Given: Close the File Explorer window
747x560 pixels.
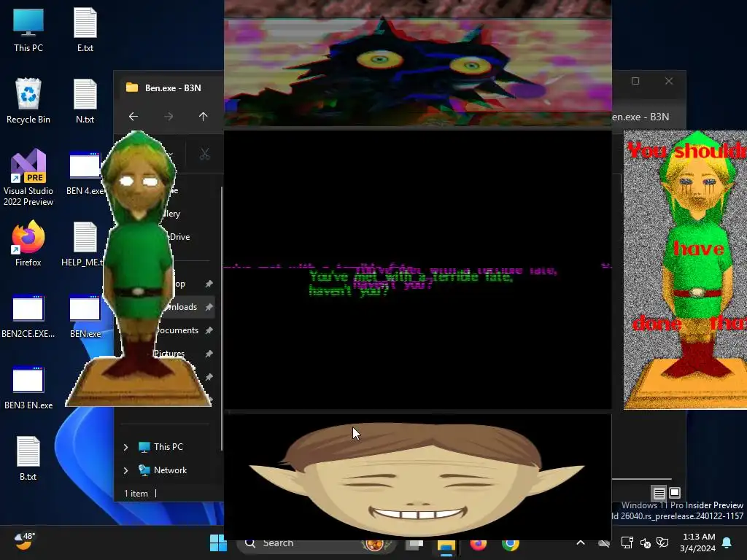Looking at the screenshot, I should coord(669,81).
